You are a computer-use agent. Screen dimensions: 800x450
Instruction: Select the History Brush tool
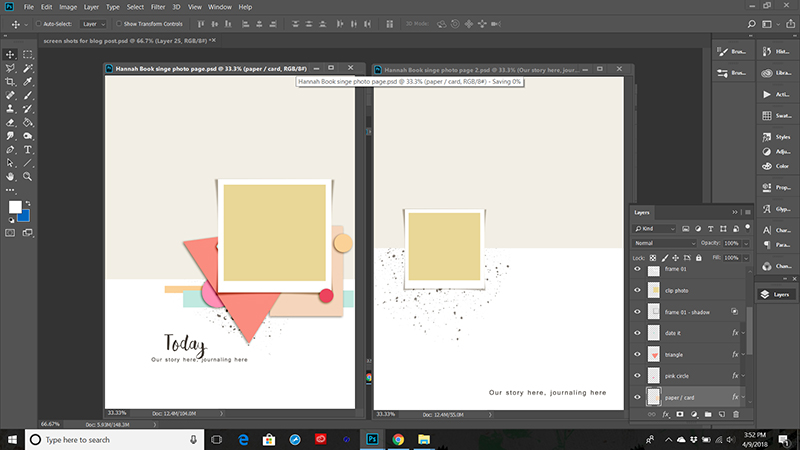coord(28,109)
